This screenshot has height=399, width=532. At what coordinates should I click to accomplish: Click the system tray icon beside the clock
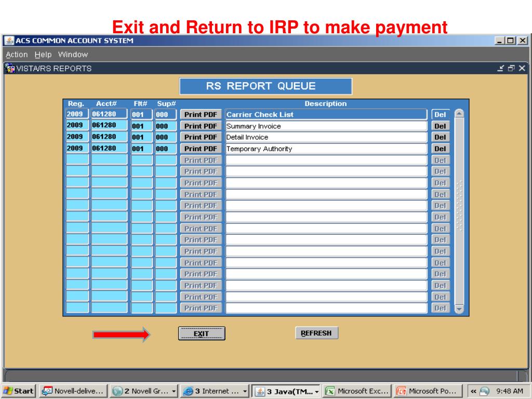click(x=485, y=391)
